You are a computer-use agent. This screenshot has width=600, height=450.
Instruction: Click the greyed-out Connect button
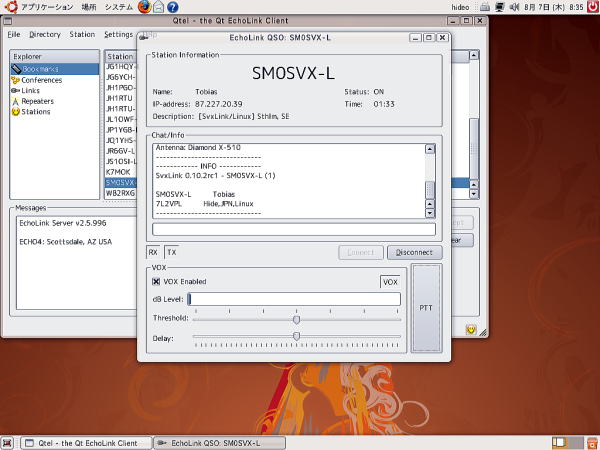click(x=360, y=253)
